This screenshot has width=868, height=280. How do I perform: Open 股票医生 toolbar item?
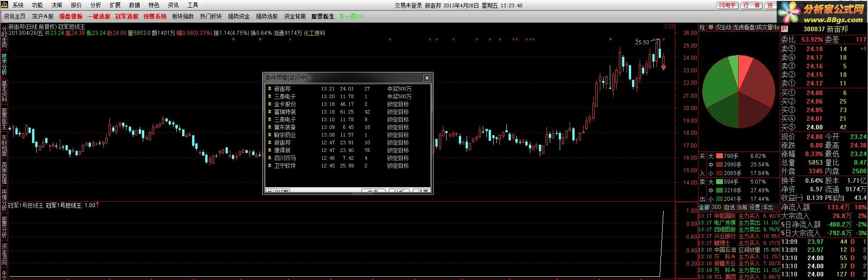[323, 16]
